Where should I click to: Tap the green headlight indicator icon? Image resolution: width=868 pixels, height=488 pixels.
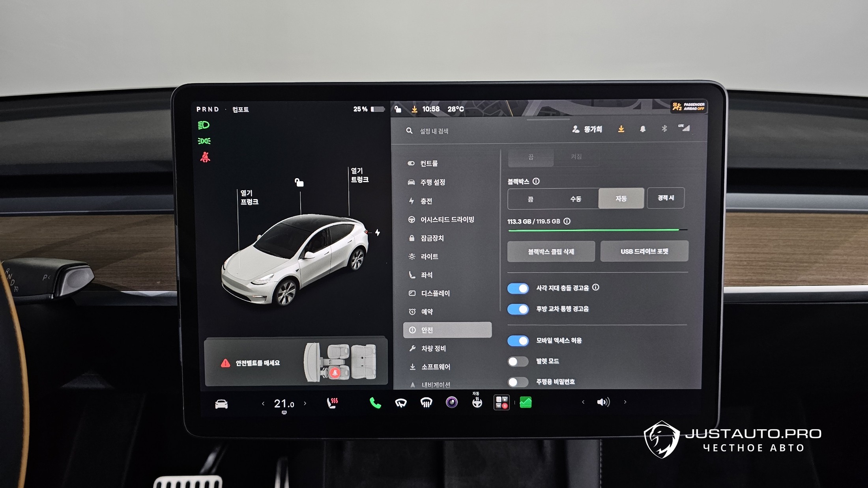click(x=204, y=125)
